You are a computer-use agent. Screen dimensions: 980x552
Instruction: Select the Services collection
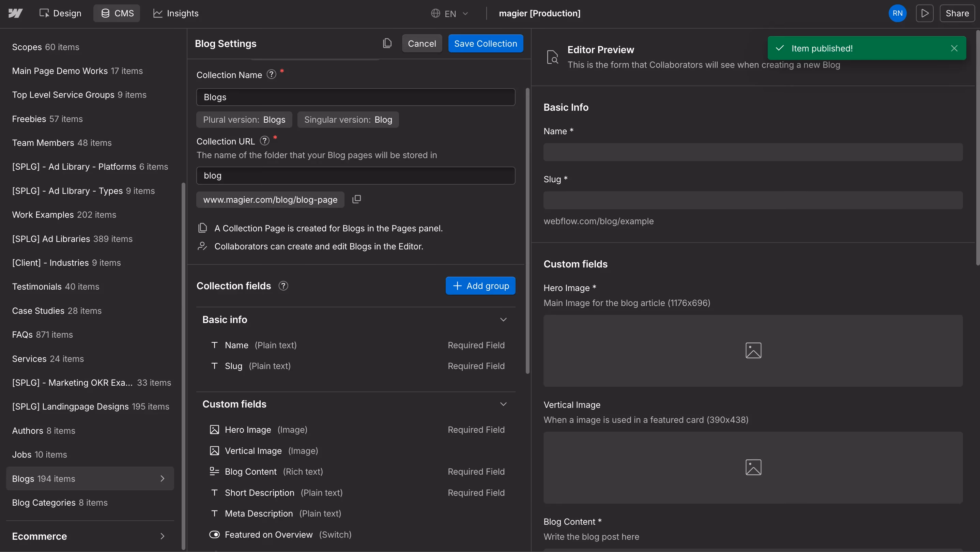point(90,359)
